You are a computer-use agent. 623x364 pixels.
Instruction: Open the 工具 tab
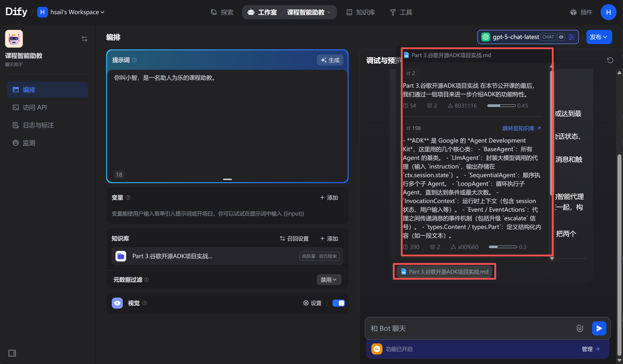[x=401, y=12]
